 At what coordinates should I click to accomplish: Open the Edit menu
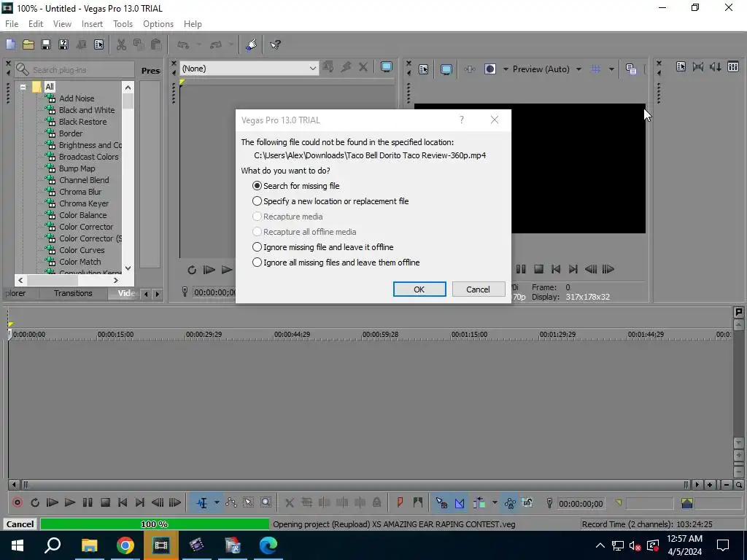[x=36, y=24]
